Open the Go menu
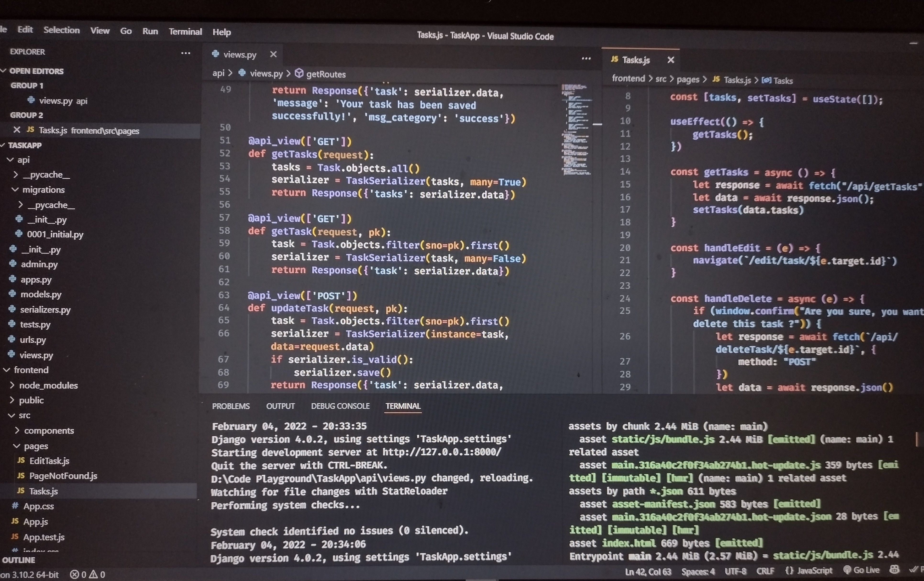The image size is (924, 581). [126, 31]
